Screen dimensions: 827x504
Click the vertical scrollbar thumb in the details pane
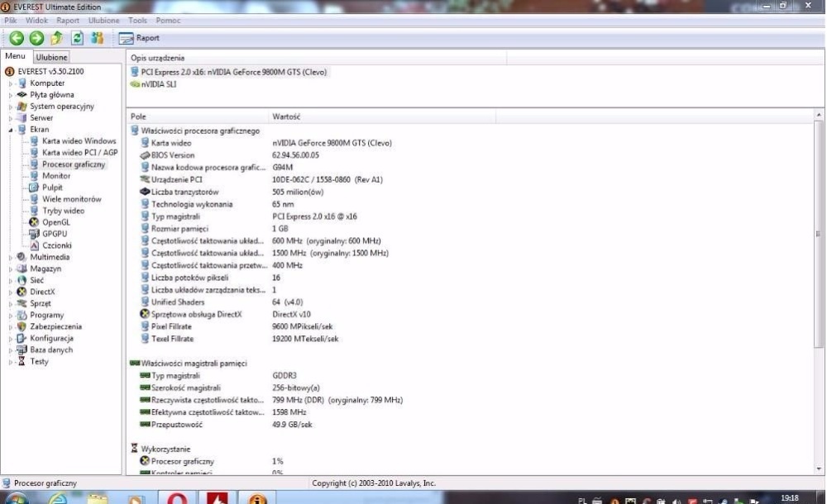point(819,234)
